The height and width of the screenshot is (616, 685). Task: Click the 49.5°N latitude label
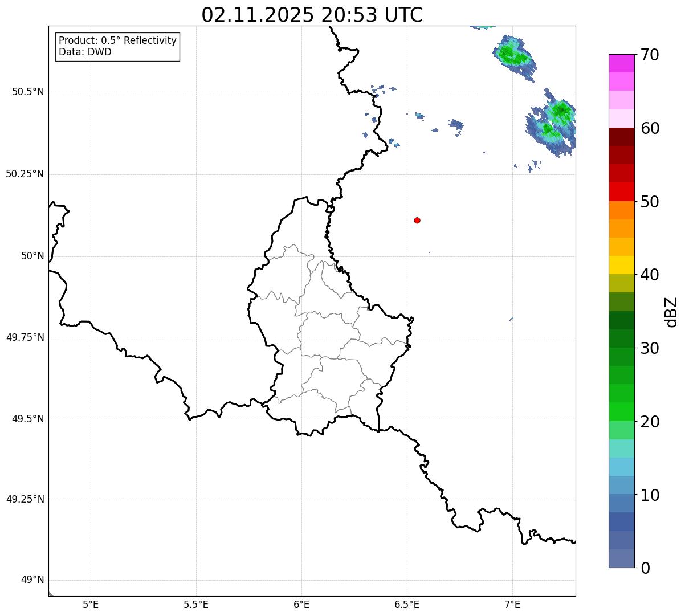coord(28,419)
